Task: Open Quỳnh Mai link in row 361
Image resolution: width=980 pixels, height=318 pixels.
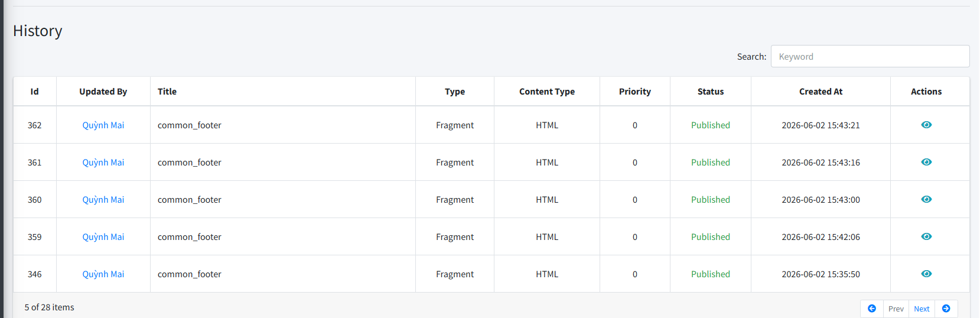Action: coord(103,163)
